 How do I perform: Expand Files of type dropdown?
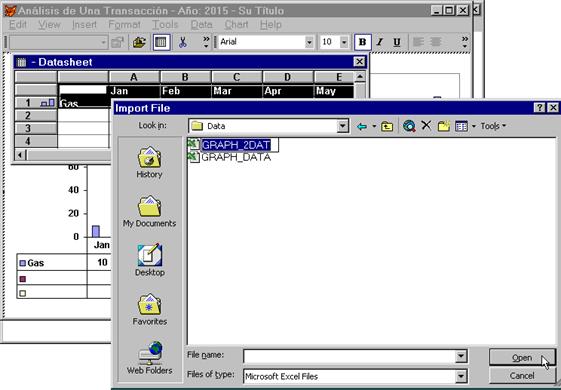click(461, 376)
